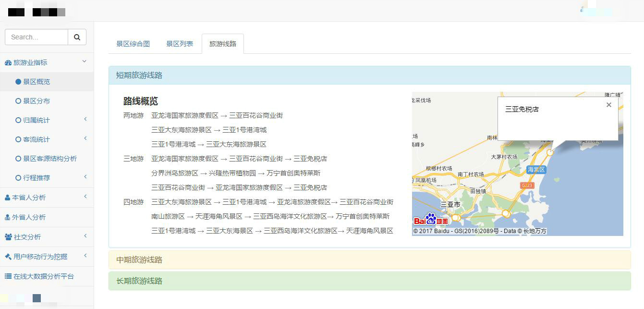Select the 景区概览 sidebar item
644x309 pixels.
(x=36, y=82)
